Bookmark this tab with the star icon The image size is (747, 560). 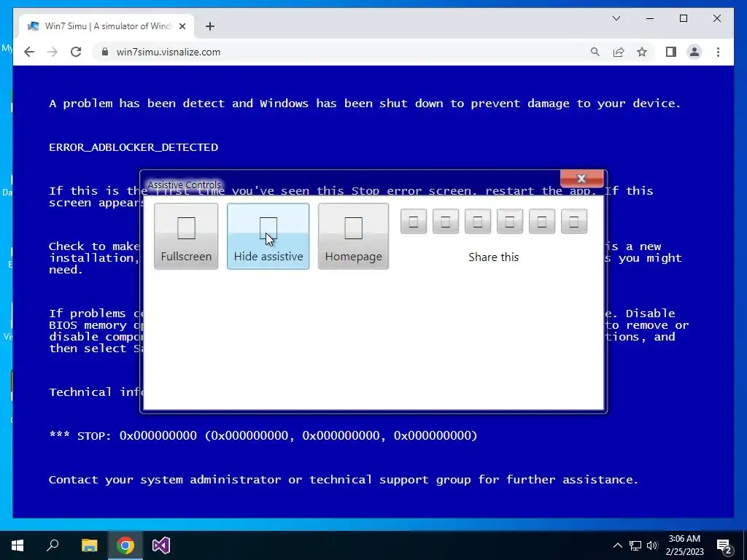coord(642,52)
